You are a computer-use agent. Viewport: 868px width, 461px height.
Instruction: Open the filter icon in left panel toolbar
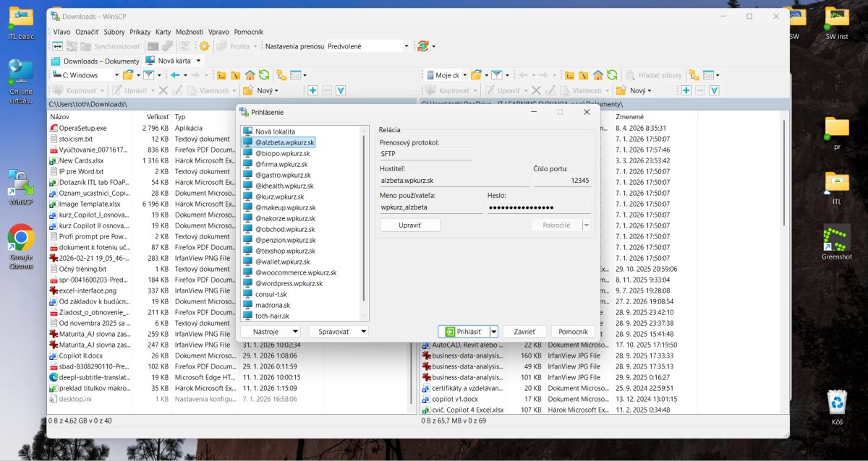coord(148,75)
